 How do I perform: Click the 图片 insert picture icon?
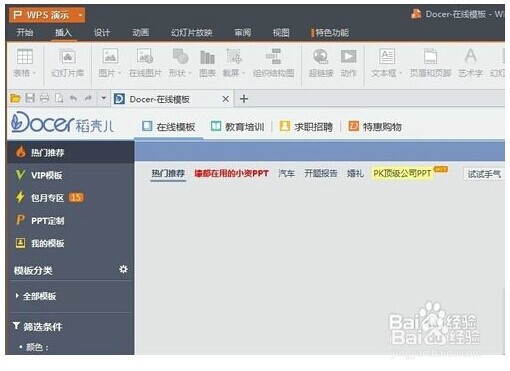110,57
